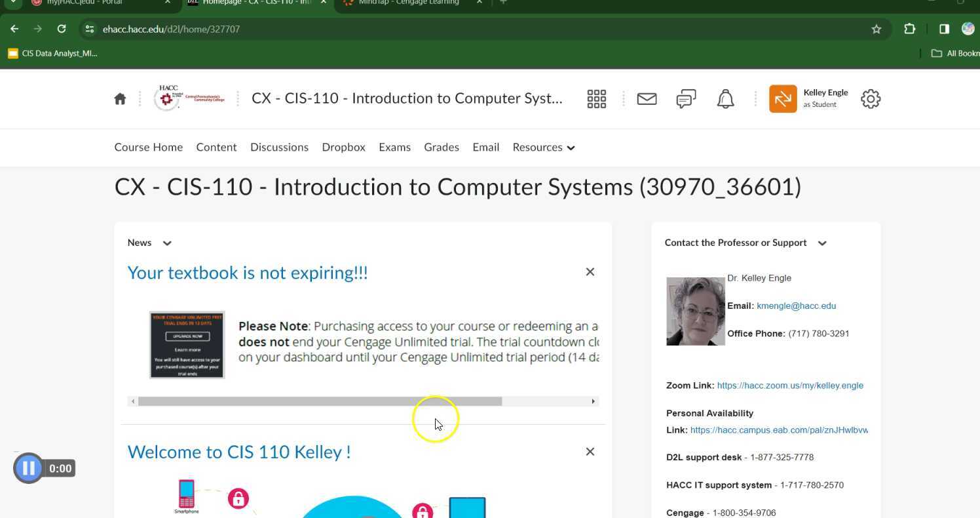Dismiss the Welcome to CIS 110 announcement

(x=590, y=451)
